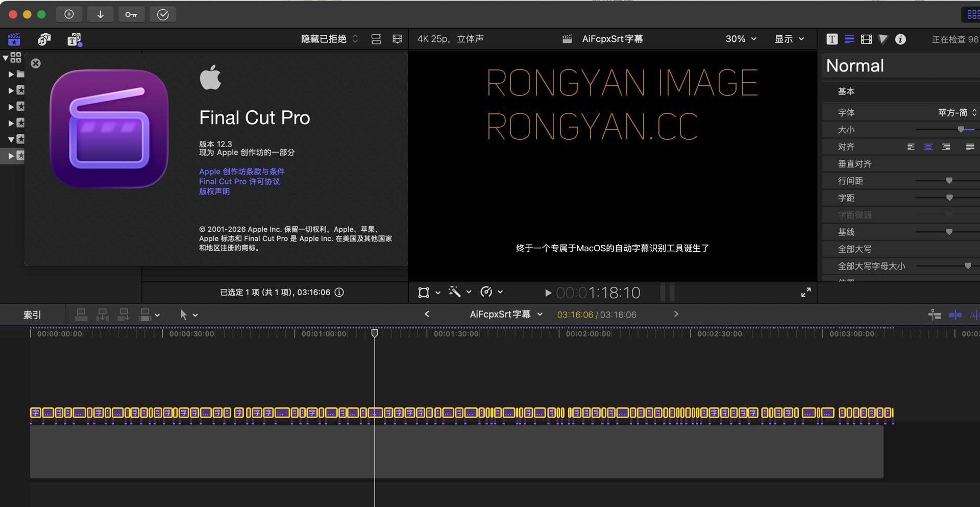Open clip appearance filmstrip options
Screen dimensions: 980x507
(x=397, y=39)
